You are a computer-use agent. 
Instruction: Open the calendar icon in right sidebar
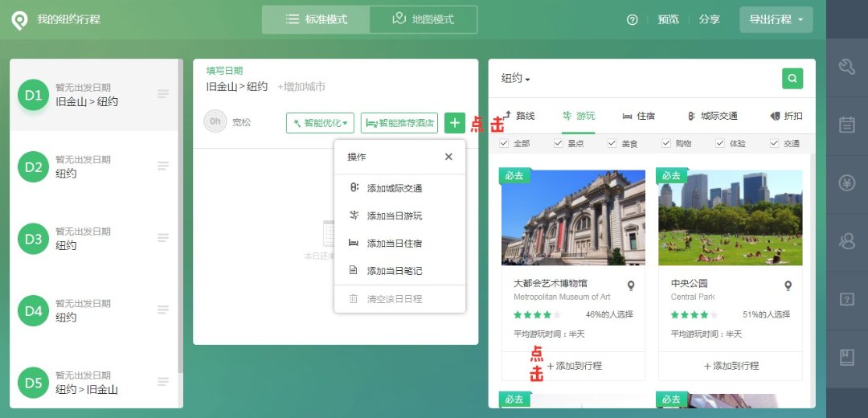(846, 125)
